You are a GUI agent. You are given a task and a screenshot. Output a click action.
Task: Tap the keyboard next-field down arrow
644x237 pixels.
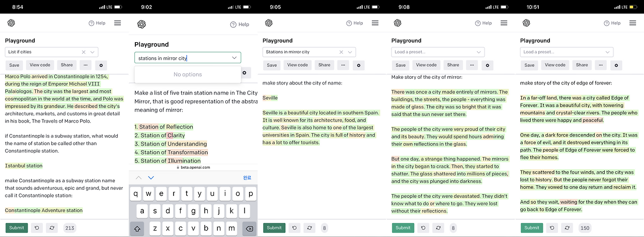tap(151, 178)
